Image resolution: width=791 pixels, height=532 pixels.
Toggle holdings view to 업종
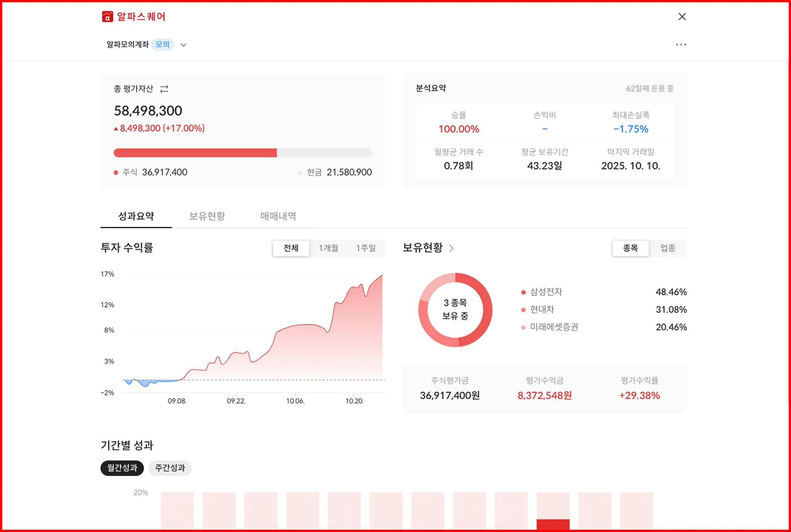tap(667, 248)
